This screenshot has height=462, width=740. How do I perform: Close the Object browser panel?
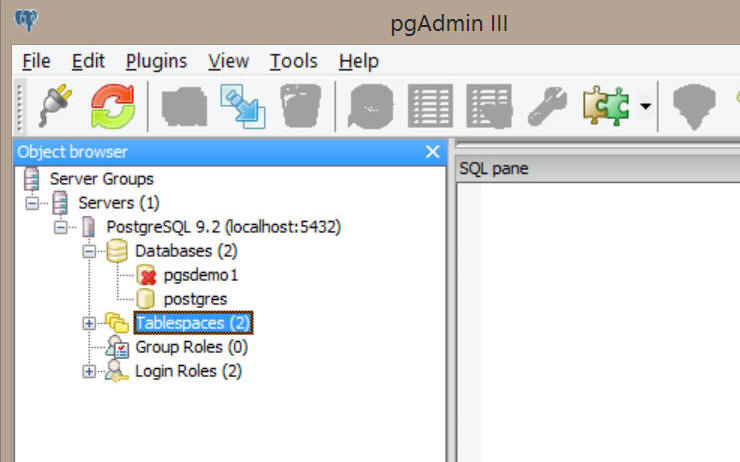click(432, 152)
